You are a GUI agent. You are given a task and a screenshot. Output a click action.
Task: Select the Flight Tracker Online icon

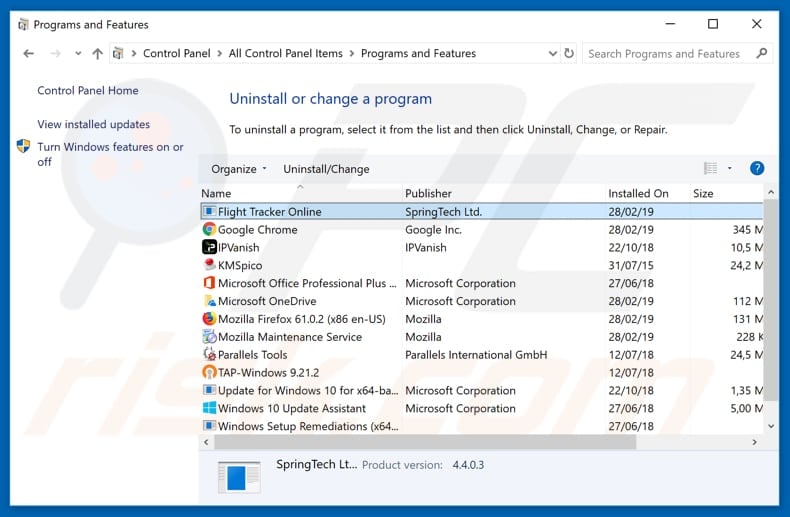[x=209, y=212]
